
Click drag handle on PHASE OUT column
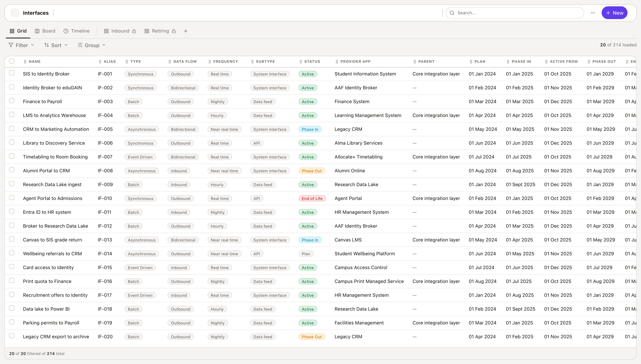coord(589,62)
